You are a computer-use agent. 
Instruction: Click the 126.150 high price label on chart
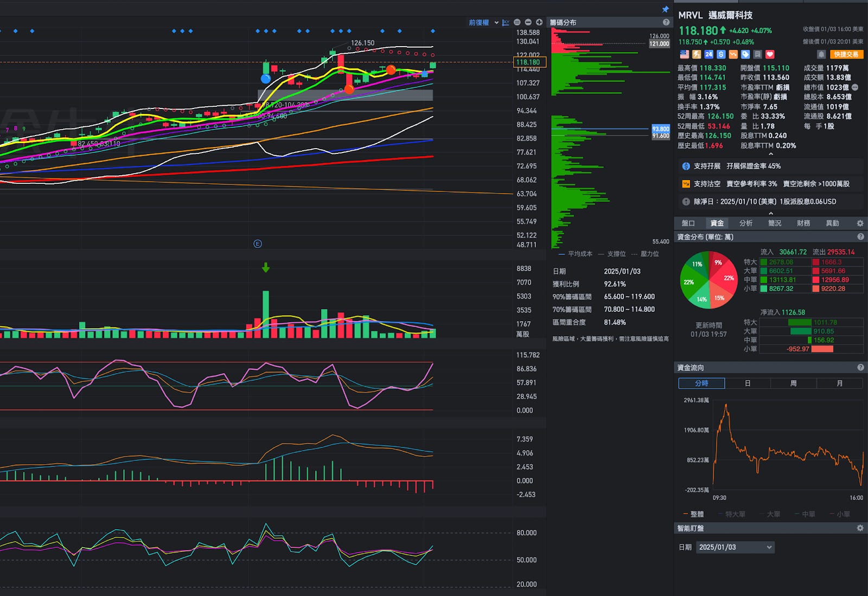(362, 43)
